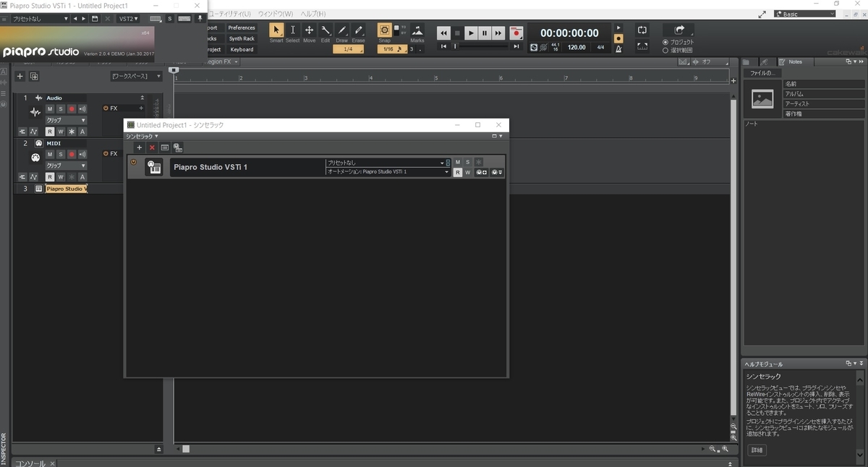Open the Export module icon
This screenshot has width=868, height=467.
pyautogui.click(x=679, y=30)
